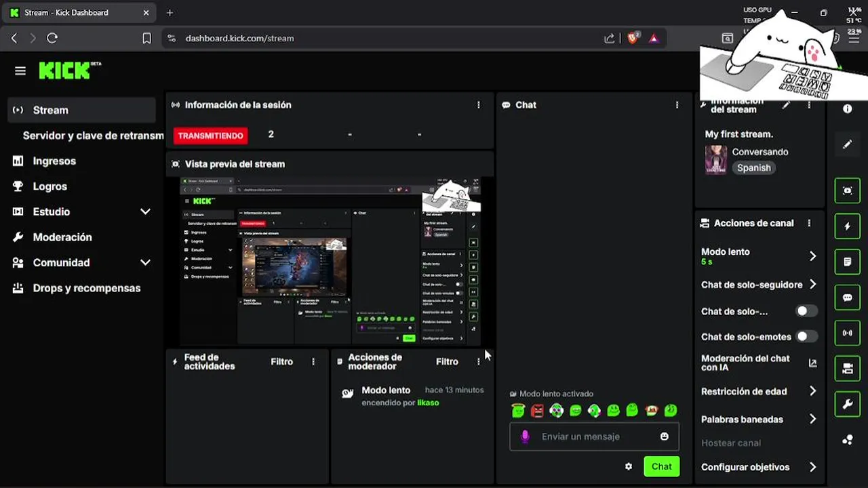Open Acciones de moderador three-dot menu

click(479, 362)
